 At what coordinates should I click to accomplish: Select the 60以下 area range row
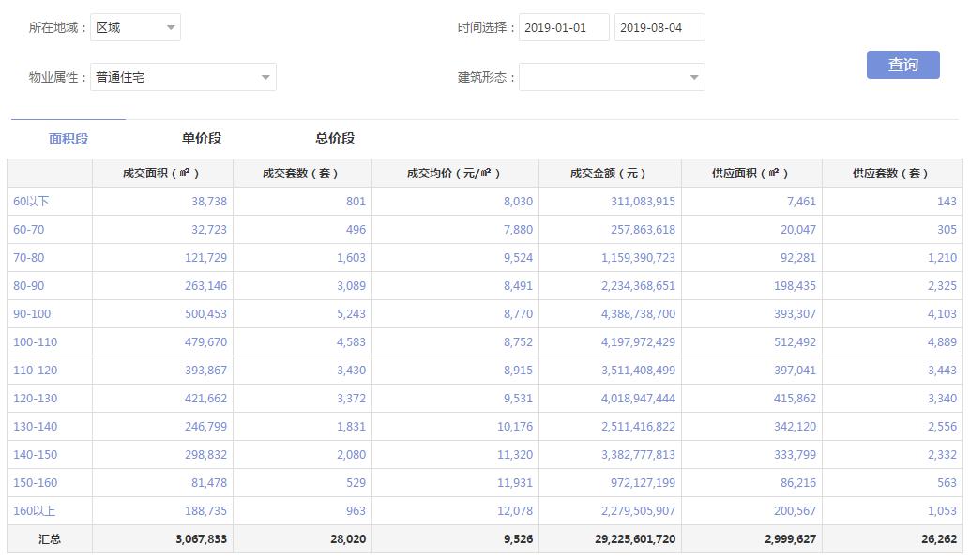(x=31, y=201)
